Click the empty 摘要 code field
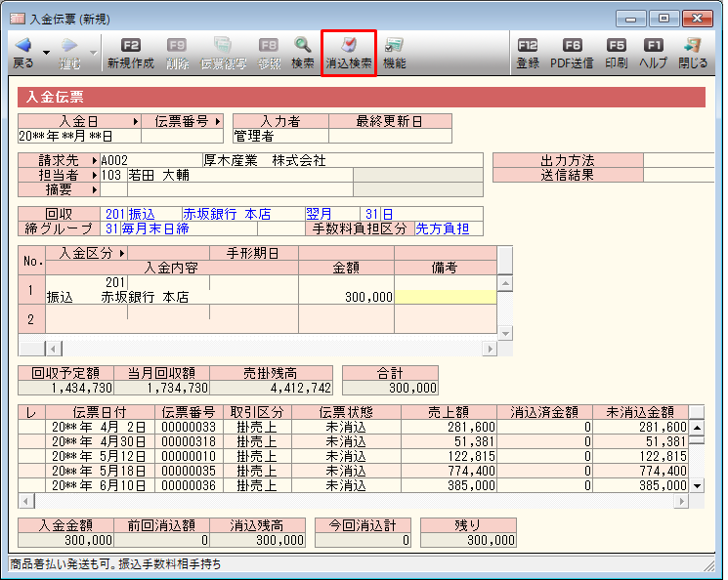The width and height of the screenshot is (728, 580). pos(113,189)
